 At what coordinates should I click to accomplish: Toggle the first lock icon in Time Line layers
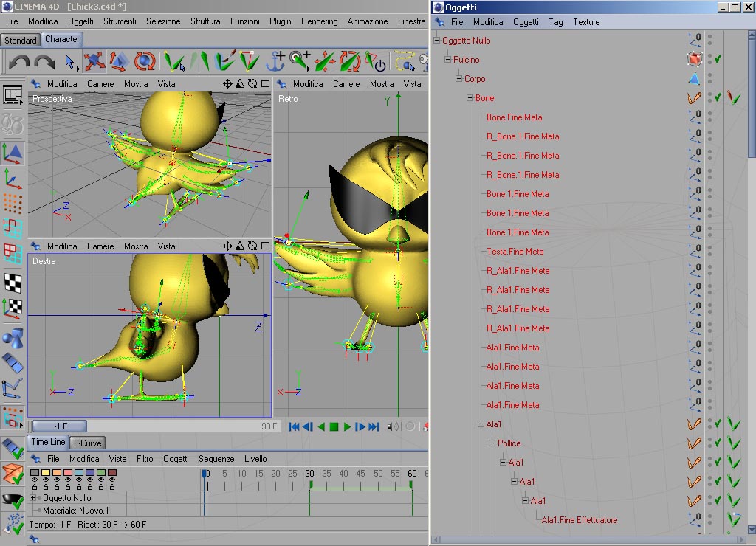pos(35,487)
